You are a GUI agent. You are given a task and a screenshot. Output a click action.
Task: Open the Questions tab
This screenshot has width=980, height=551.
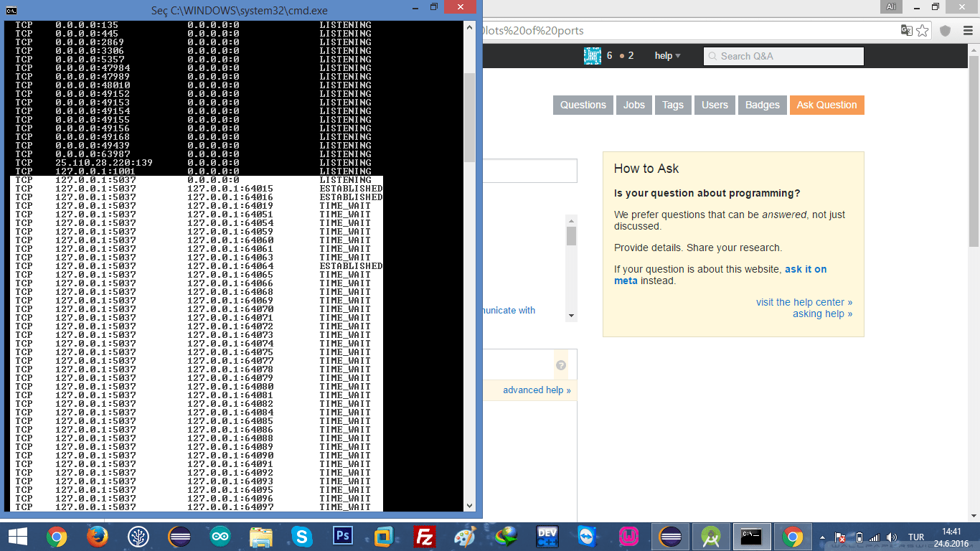[x=583, y=105]
